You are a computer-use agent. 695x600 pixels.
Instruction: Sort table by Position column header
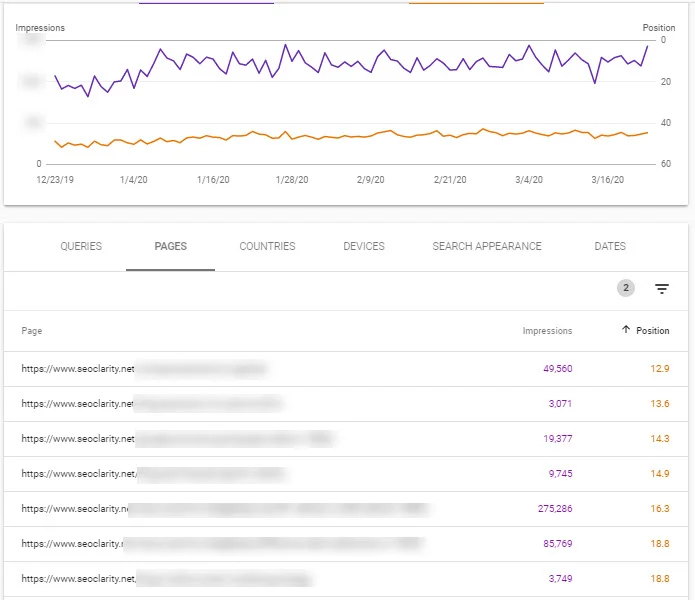click(x=652, y=331)
